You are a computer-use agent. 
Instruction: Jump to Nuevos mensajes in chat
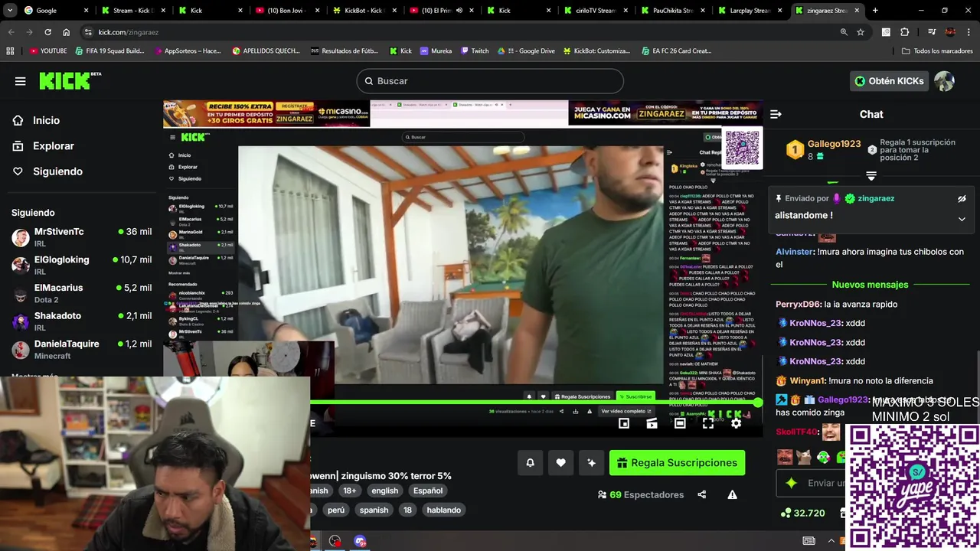tap(870, 285)
